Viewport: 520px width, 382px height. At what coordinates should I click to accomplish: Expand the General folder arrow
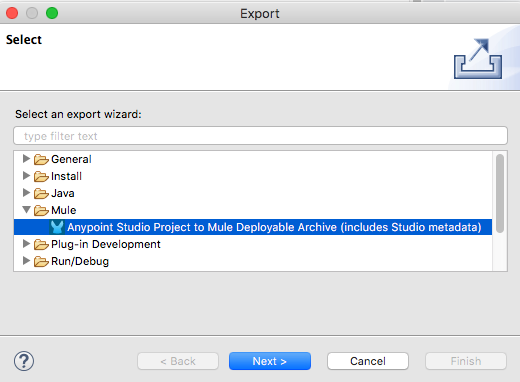click(x=26, y=159)
